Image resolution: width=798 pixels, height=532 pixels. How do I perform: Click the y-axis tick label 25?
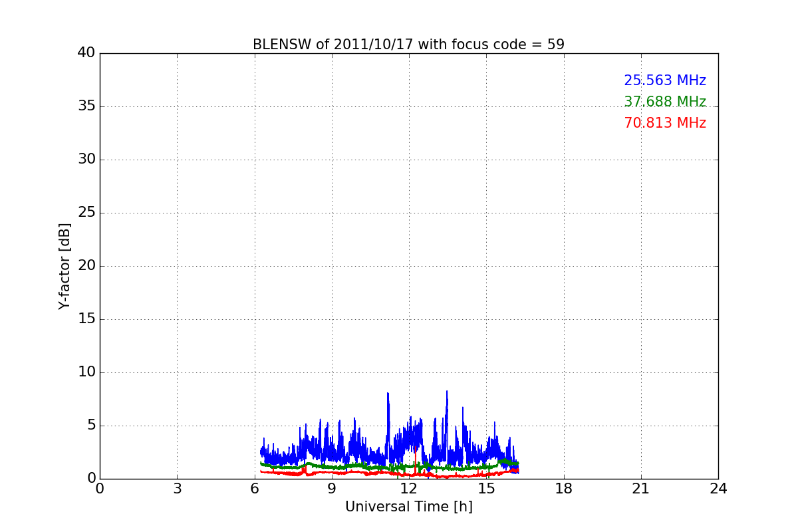[x=86, y=213]
